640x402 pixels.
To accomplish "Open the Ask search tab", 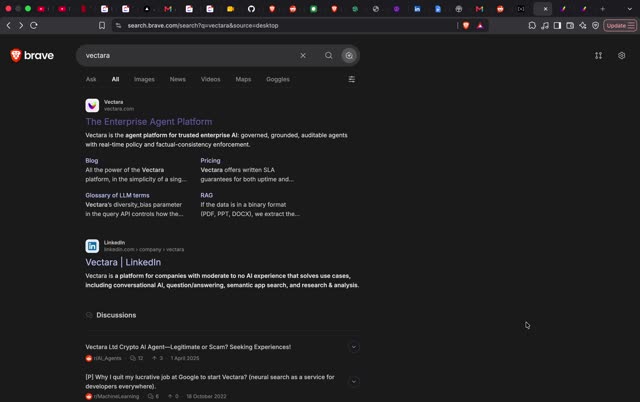I will [91, 79].
